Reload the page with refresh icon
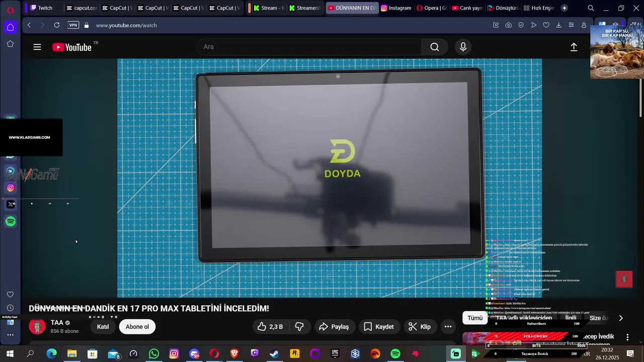 (57, 25)
